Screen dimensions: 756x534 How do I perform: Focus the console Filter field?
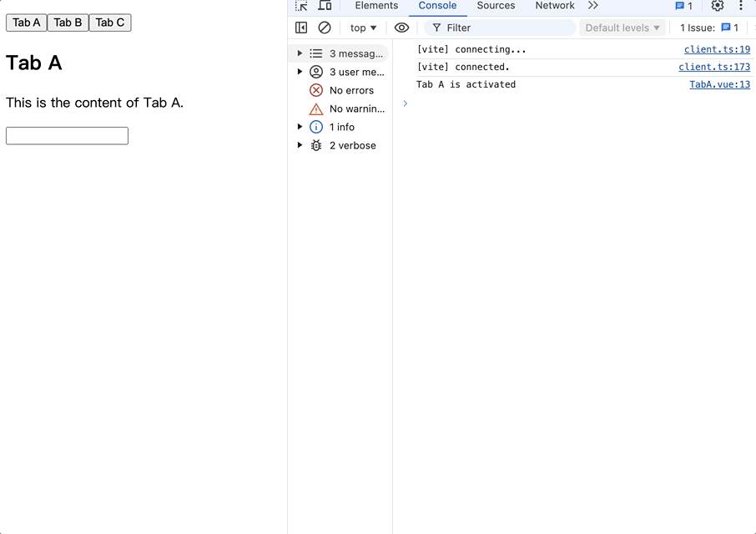pyautogui.click(x=500, y=28)
